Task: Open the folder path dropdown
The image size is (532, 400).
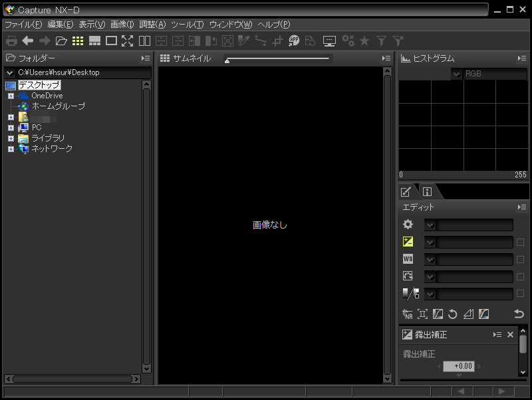Action: tap(9, 72)
